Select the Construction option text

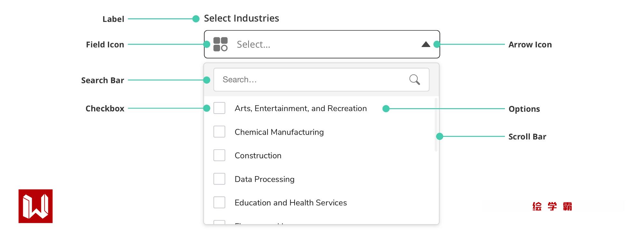tap(258, 156)
